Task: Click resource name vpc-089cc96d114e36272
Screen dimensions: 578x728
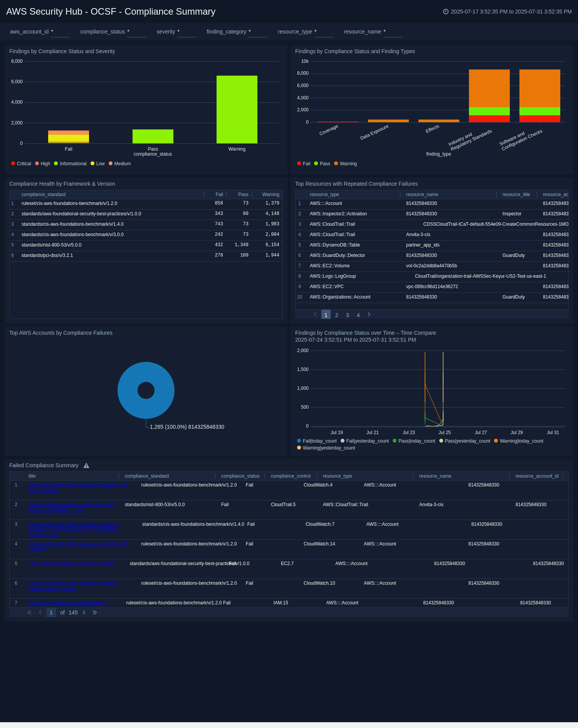Action: pyautogui.click(x=432, y=287)
